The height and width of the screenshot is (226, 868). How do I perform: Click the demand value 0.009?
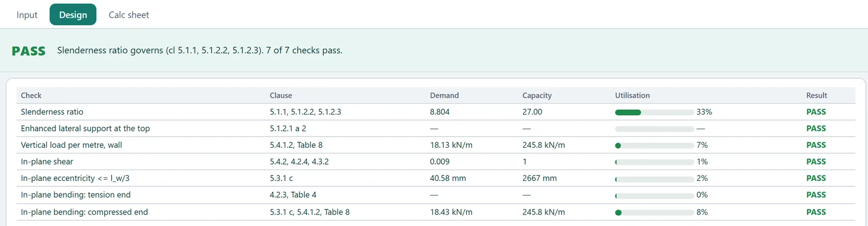[x=440, y=161]
